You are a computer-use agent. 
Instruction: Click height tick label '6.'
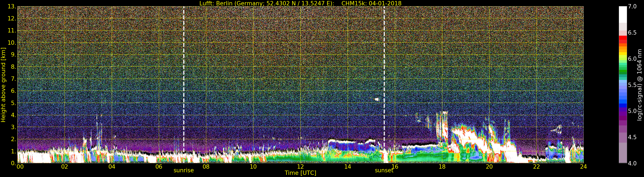[13, 91]
